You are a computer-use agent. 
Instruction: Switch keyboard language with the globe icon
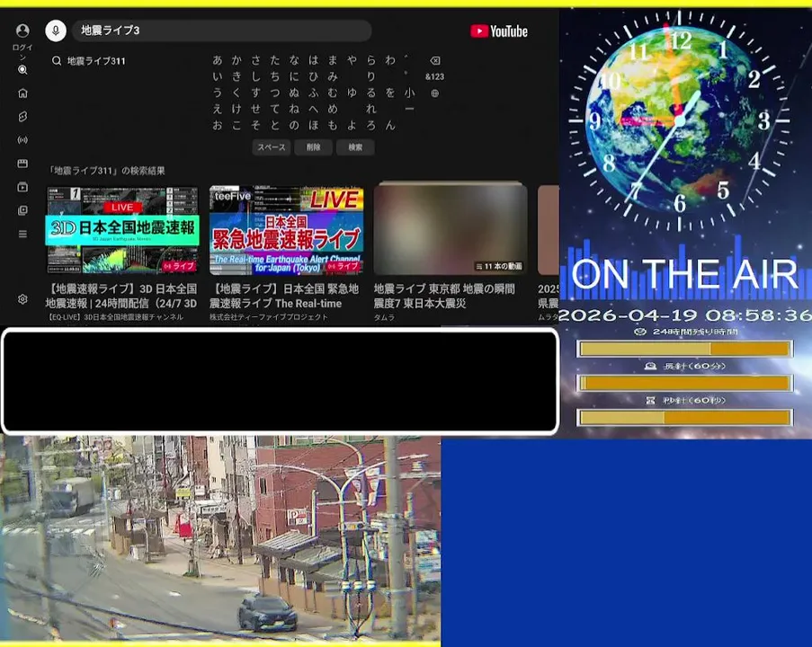click(435, 93)
